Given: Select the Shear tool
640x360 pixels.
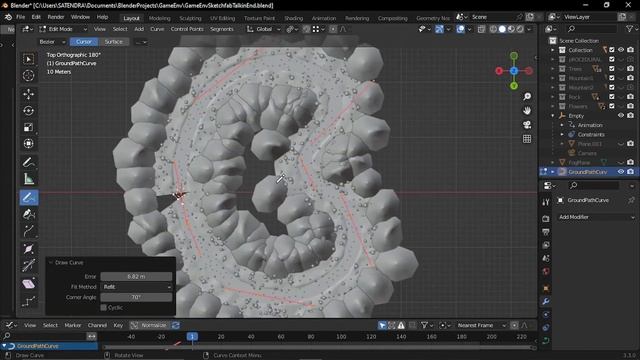Looking at the screenshot, I should click(x=29, y=284).
